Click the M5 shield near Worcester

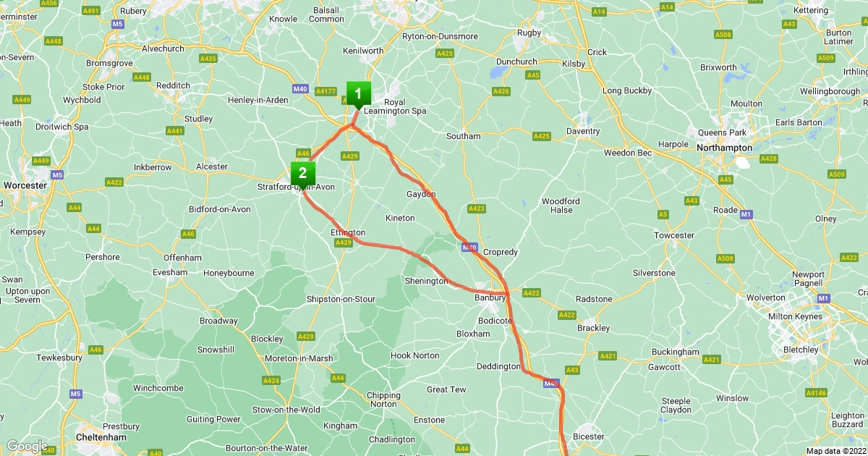57,175
